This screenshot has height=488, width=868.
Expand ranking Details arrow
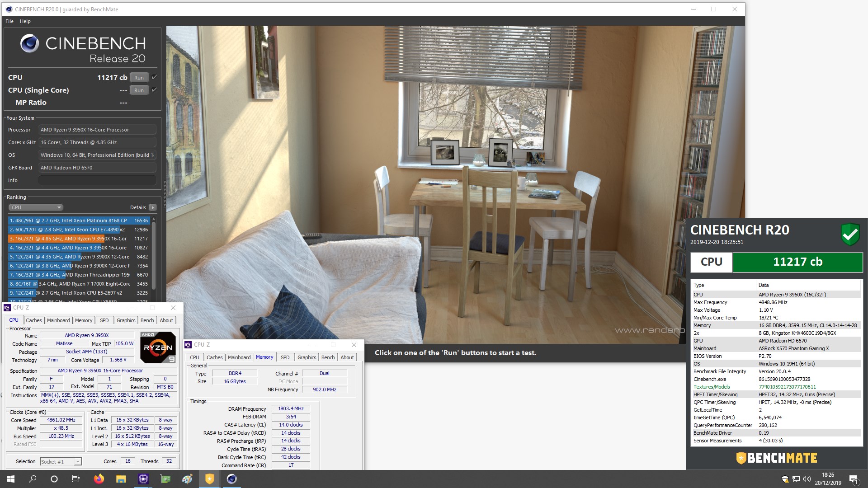coord(153,207)
